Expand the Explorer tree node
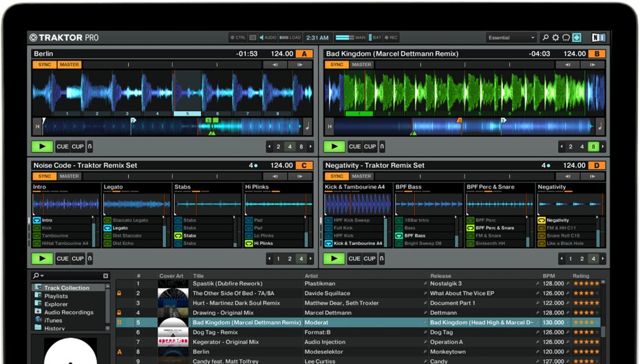Image resolution: width=640 pixels, height=364 pixels. click(x=39, y=304)
